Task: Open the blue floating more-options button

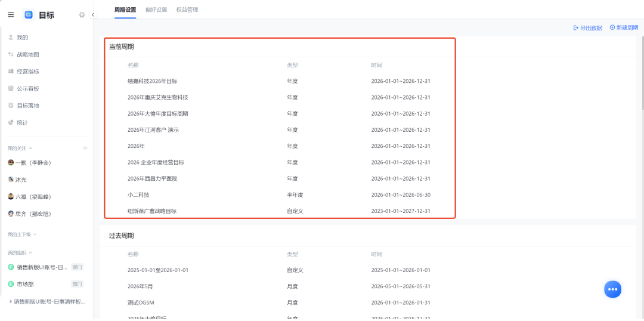Action: 612,289
